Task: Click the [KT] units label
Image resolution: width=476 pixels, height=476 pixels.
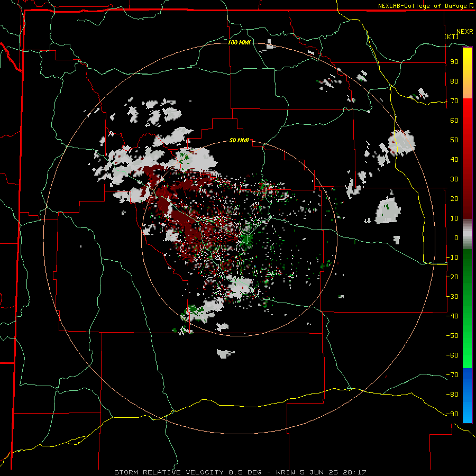Action: (452, 36)
